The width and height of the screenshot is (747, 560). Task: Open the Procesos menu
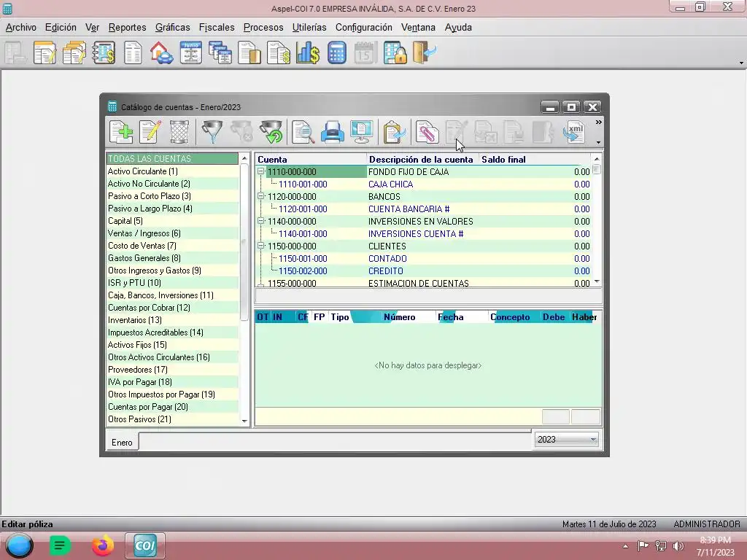[263, 28]
